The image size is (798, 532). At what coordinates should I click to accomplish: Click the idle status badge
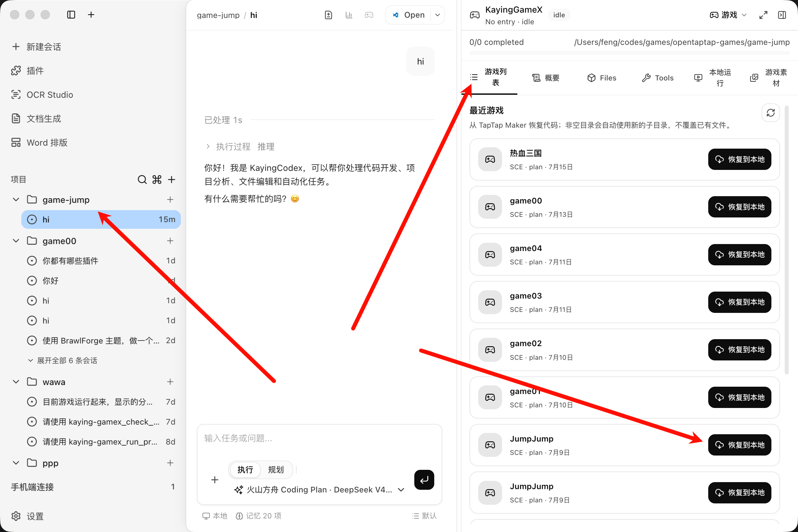click(559, 15)
